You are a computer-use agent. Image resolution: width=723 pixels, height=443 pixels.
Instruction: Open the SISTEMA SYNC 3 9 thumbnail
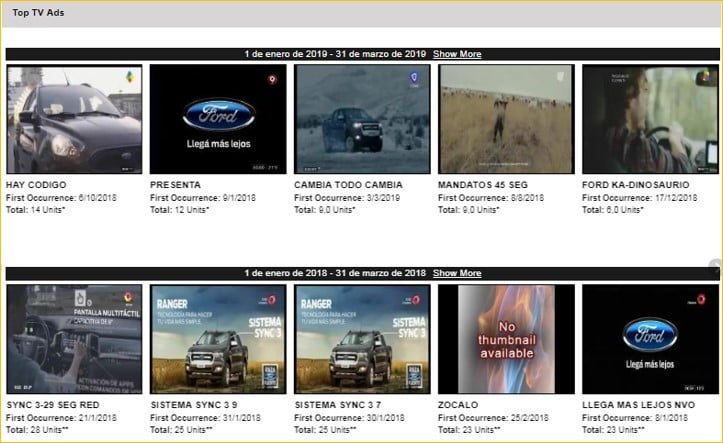pos(218,339)
